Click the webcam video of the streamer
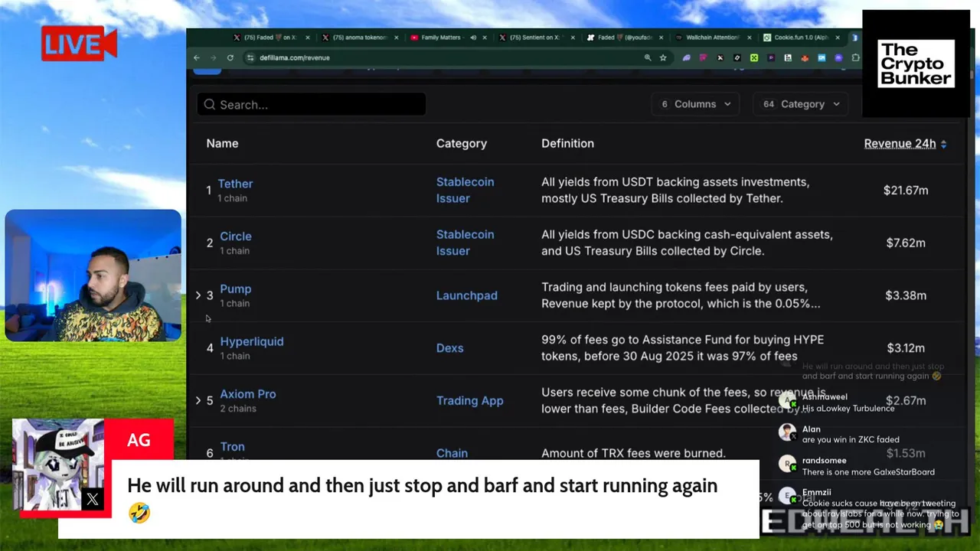 coord(93,275)
